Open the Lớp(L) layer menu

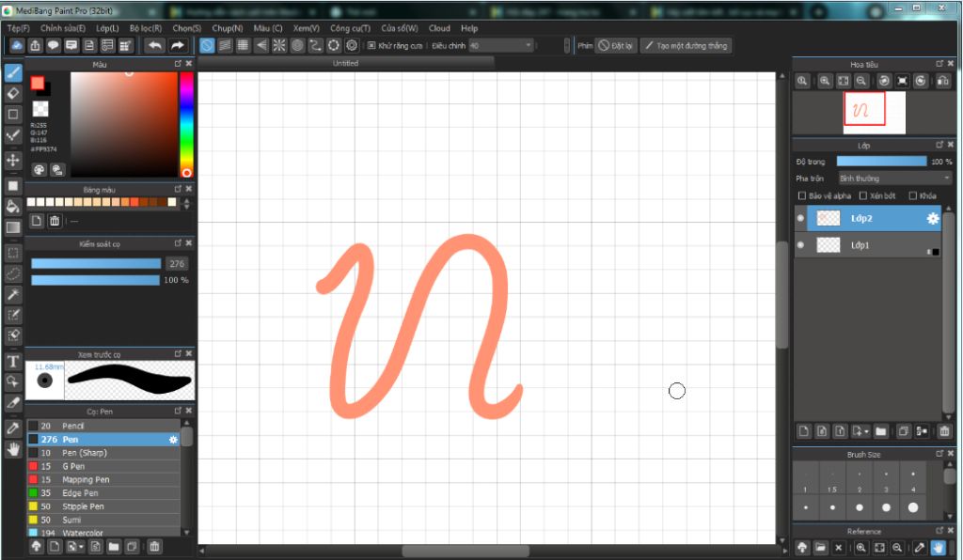tap(107, 28)
